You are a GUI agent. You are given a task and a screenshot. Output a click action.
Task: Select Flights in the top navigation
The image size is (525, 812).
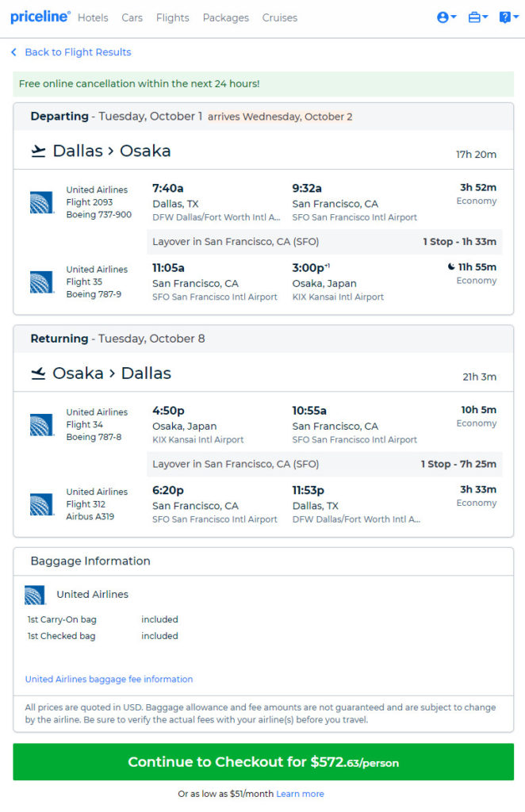tap(172, 17)
